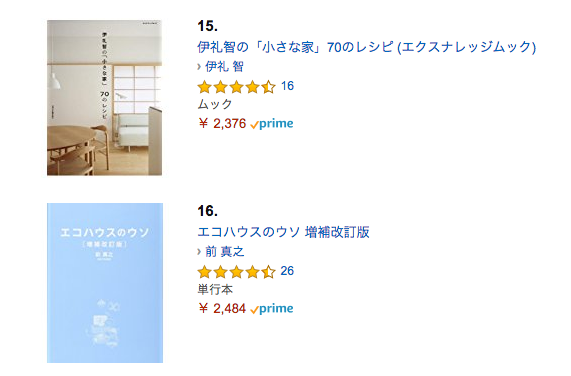The image size is (571, 376).
Task: Open the title link エコハウスのウソ 増補改訂版
Action: tap(283, 232)
